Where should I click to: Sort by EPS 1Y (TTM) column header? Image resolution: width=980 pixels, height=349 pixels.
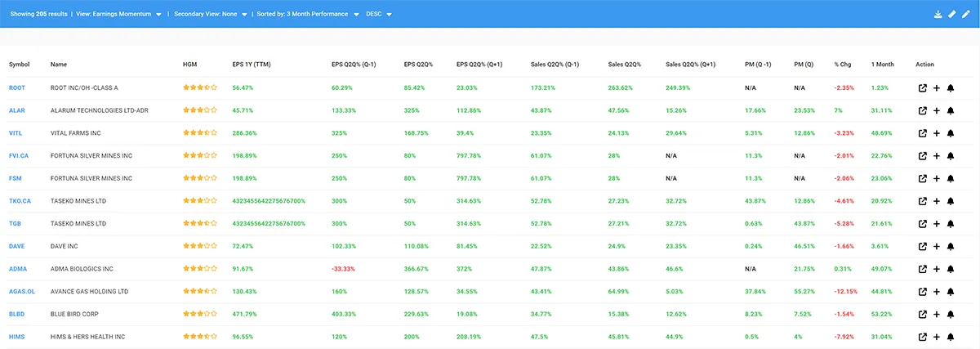(251, 65)
